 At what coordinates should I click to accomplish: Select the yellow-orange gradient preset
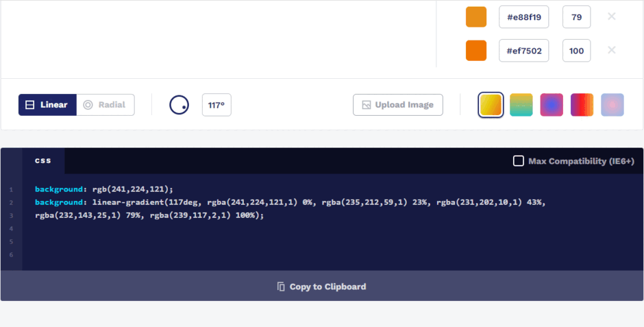(x=491, y=105)
